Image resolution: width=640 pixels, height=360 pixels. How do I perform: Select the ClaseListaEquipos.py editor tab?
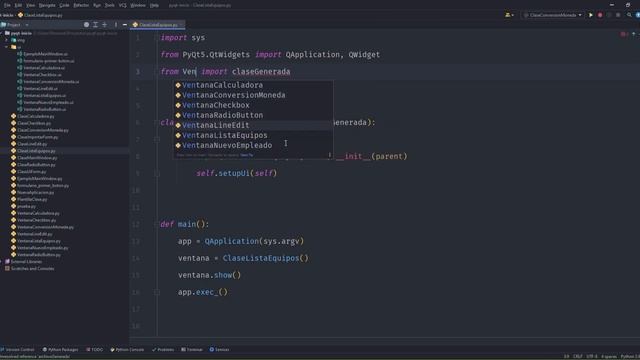coord(157,25)
